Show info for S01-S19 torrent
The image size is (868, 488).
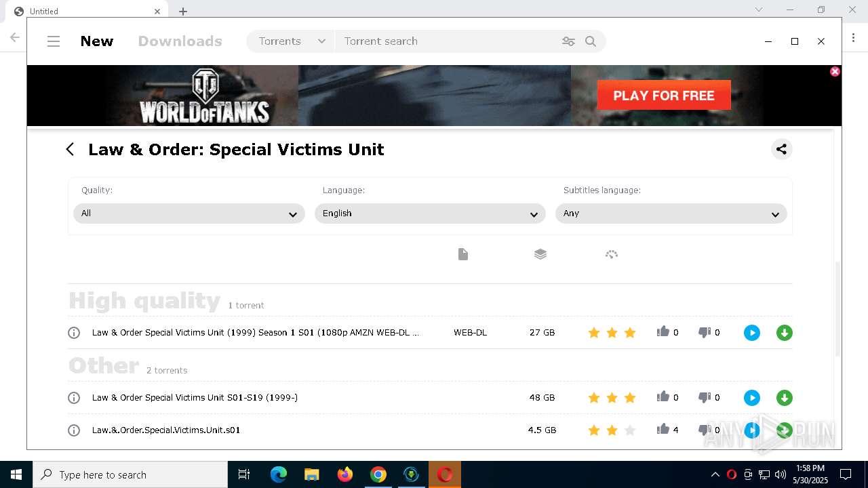click(x=74, y=398)
